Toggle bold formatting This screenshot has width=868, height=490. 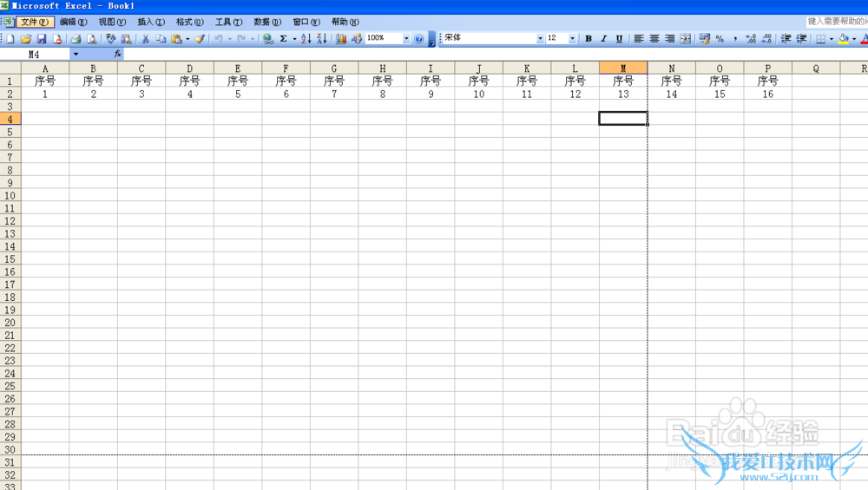point(589,39)
